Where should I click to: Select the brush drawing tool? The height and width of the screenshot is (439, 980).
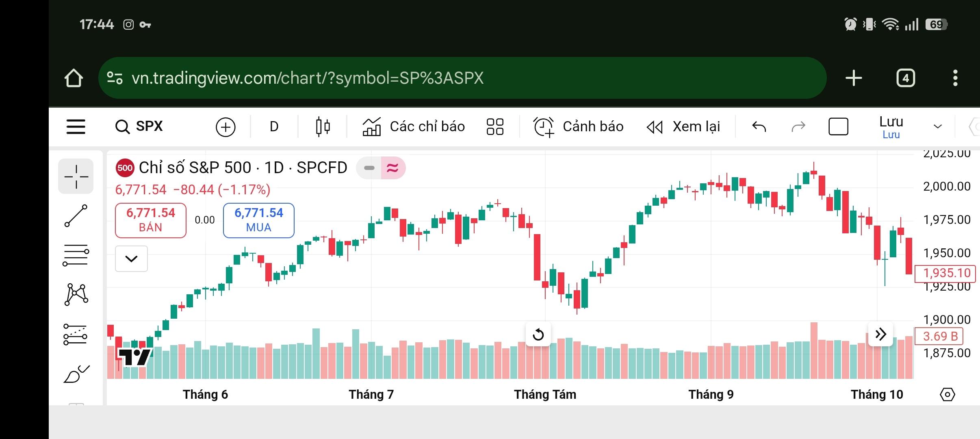tap(76, 374)
